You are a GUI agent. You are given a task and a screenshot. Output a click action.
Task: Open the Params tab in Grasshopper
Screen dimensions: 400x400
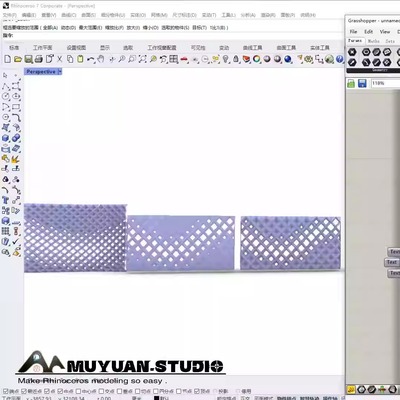coord(355,41)
